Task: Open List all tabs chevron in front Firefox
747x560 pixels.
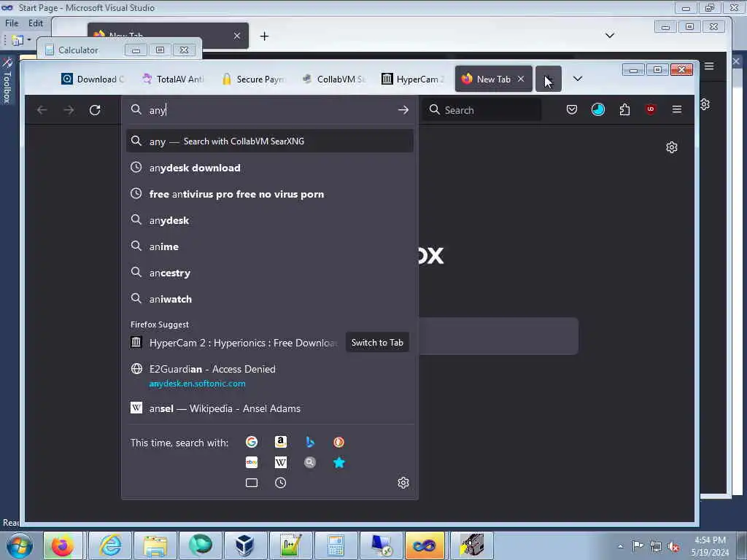Action: point(578,79)
